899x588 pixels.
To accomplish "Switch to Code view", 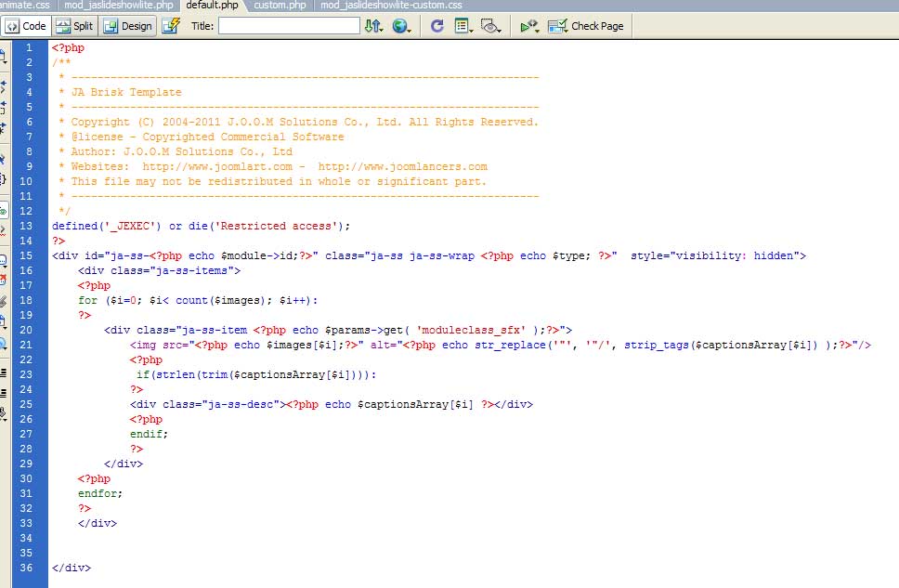I will tap(26, 26).
